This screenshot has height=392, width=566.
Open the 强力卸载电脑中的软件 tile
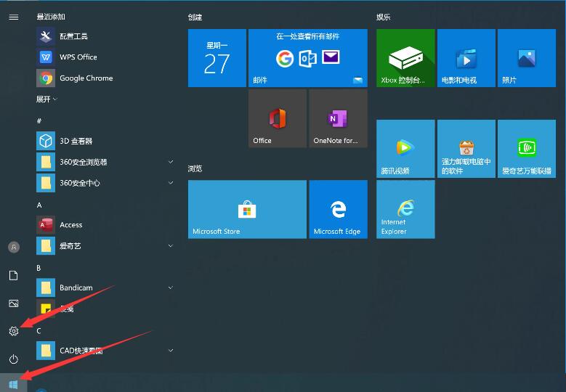[x=466, y=149]
